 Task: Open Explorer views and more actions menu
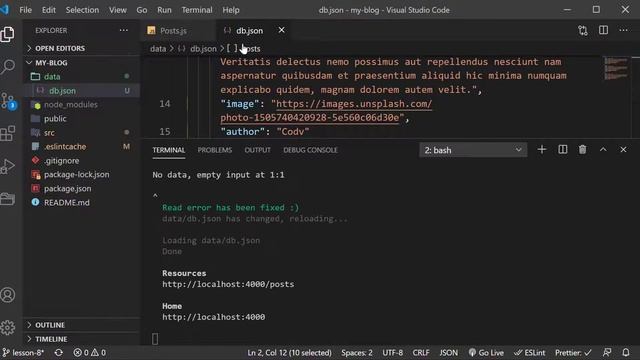tap(124, 30)
